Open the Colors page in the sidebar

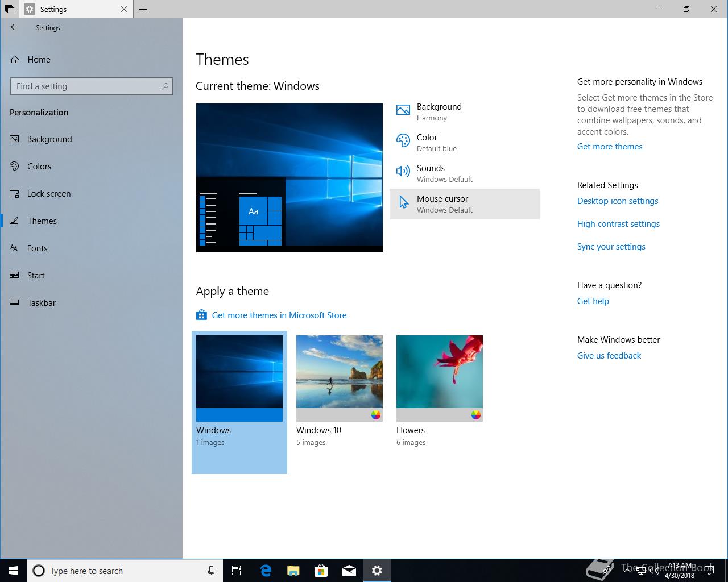[91, 167]
